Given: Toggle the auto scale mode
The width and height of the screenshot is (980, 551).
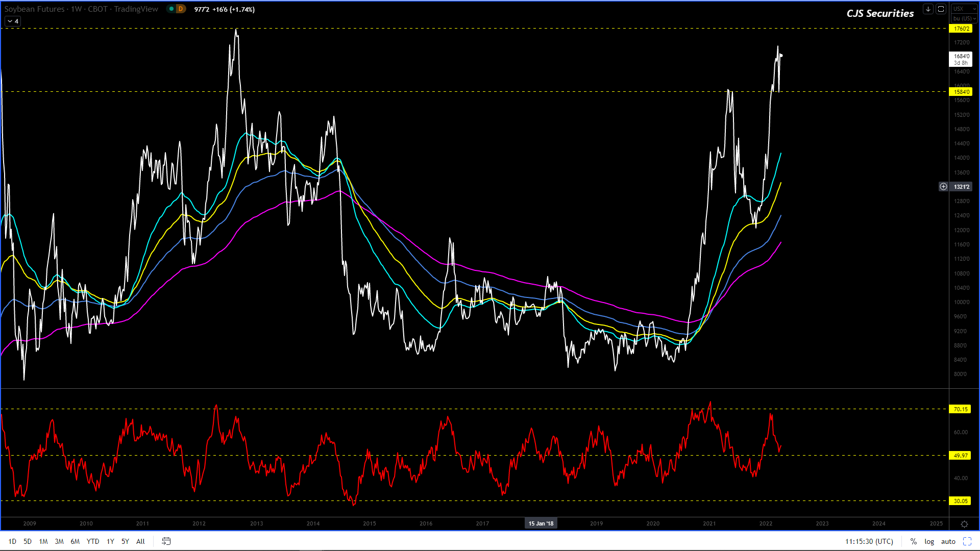Looking at the screenshot, I should [948, 541].
